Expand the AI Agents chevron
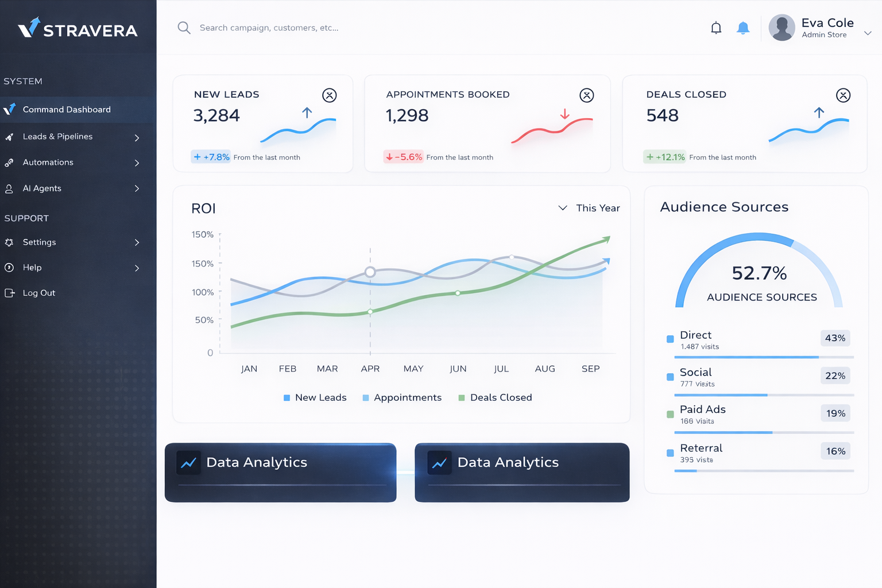 point(137,188)
